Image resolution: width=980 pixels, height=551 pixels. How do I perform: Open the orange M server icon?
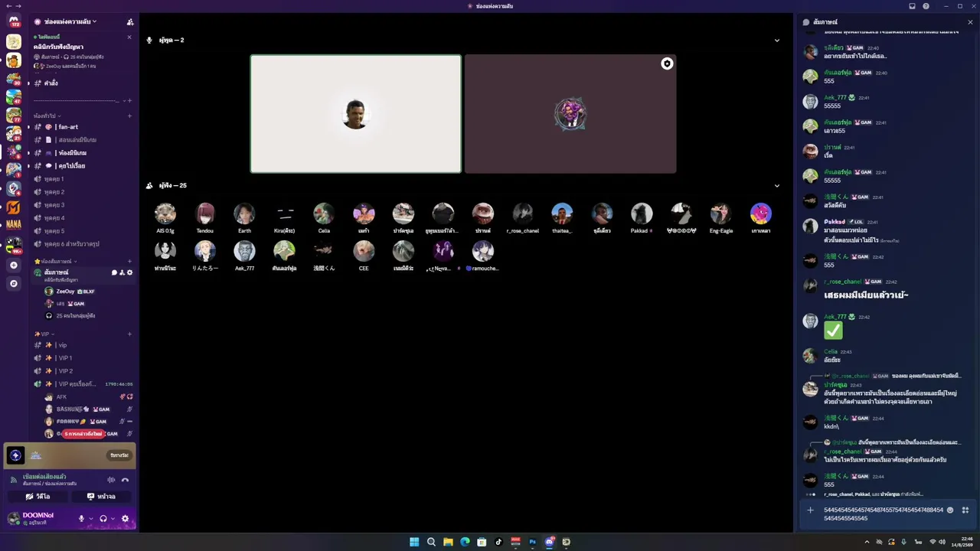point(14,207)
